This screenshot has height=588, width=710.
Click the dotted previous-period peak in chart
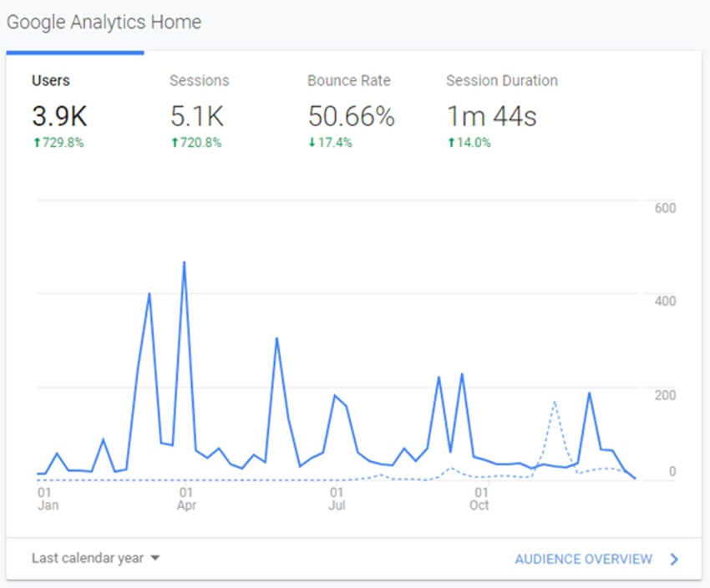pyautogui.click(x=555, y=402)
